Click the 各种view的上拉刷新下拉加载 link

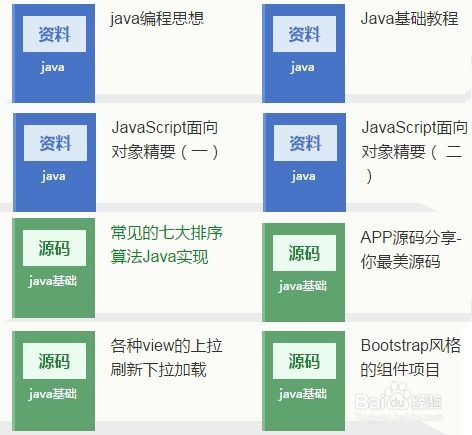point(166,358)
